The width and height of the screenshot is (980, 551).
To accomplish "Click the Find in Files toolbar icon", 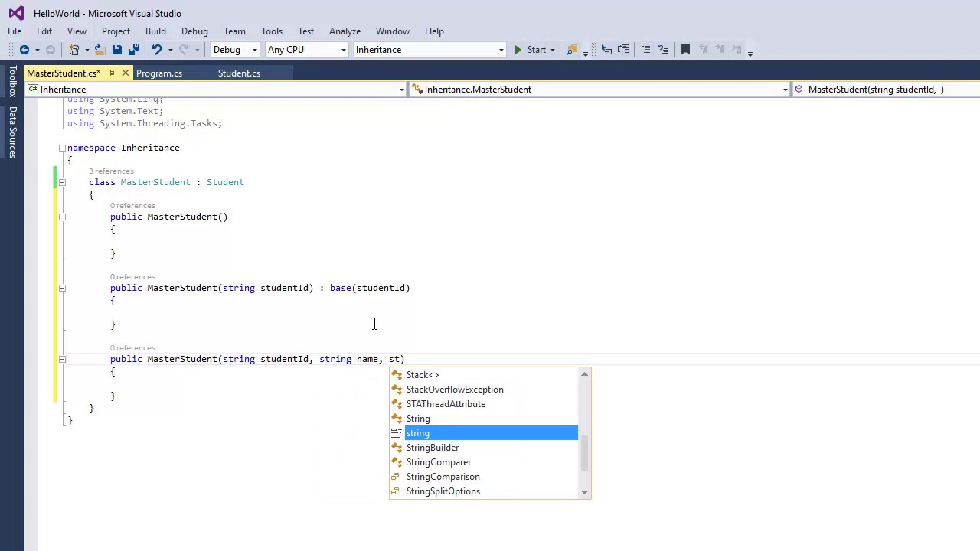I will point(572,50).
